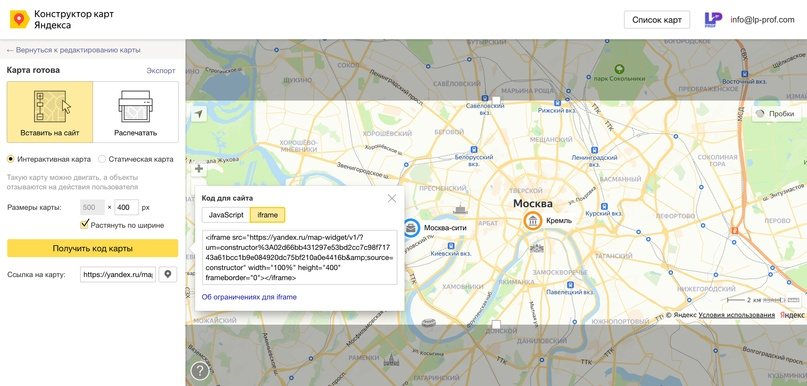The width and height of the screenshot is (807, 386).
Task: Close the 'Код для сайта' popup
Action: tap(392, 198)
